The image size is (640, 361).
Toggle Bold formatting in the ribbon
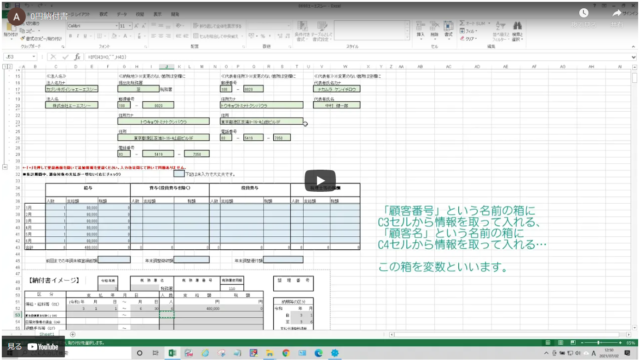point(71,36)
